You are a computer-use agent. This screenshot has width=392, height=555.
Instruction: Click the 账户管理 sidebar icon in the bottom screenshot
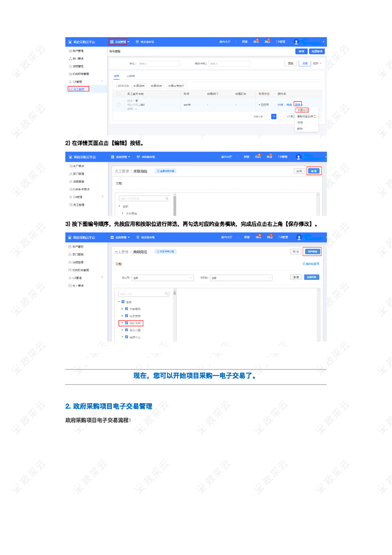click(x=70, y=246)
